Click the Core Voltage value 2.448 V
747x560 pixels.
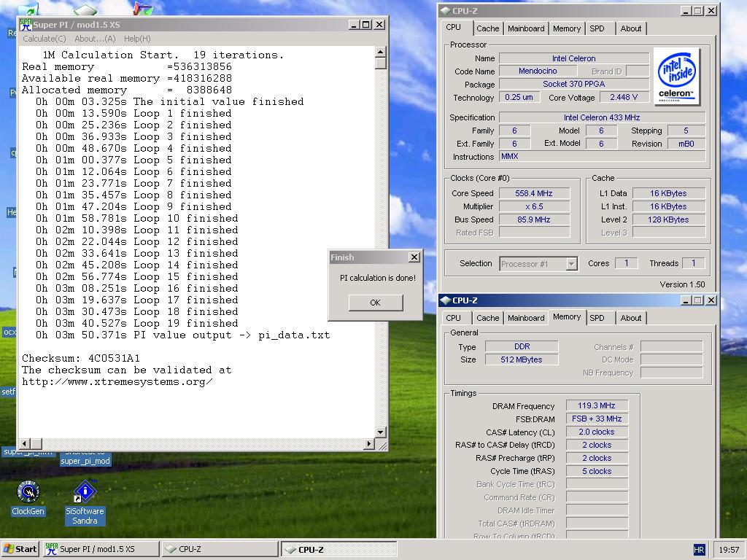[x=624, y=97]
